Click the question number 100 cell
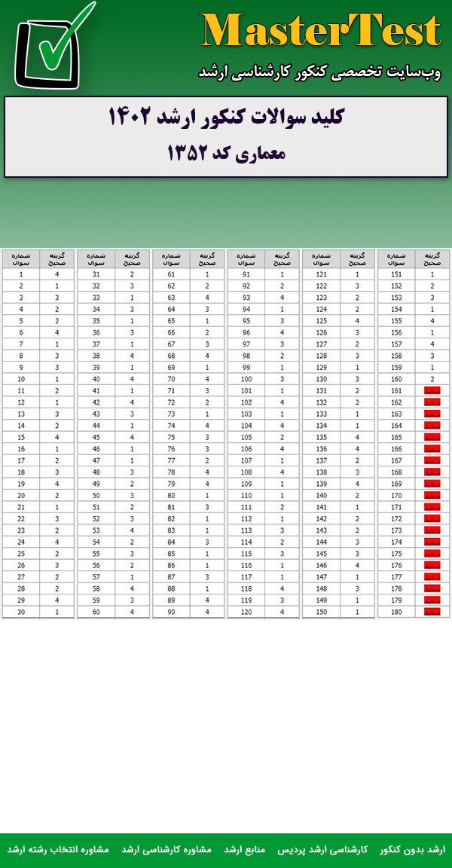Image resolution: width=452 pixels, height=868 pixels. (246, 379)
